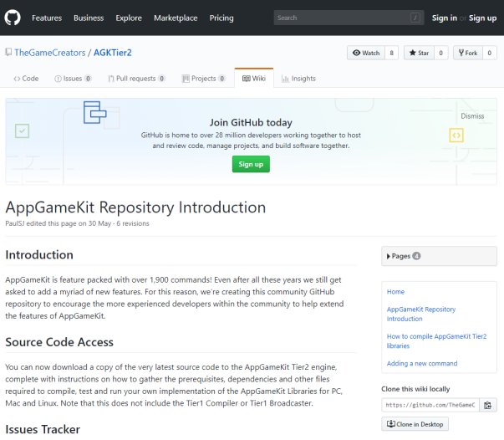The width and height of the screenshot is (504, 440).
Task: Switch to the Insights tab
Action: (298, 79)
